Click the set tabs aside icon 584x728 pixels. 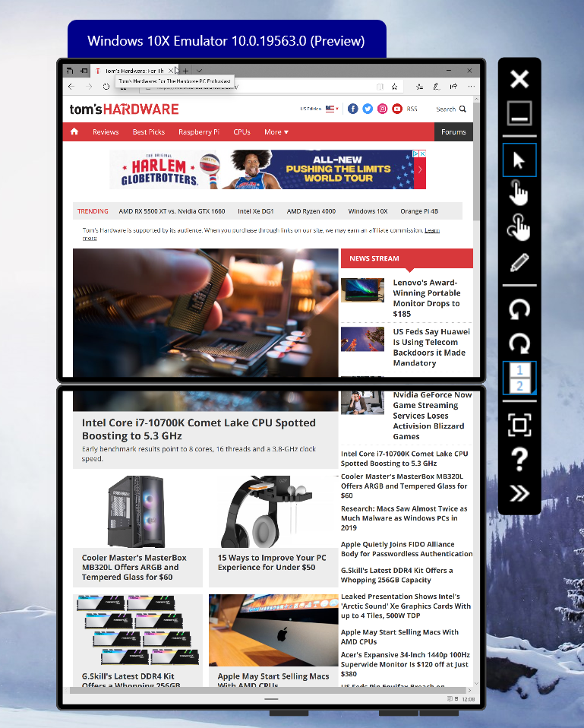pos(84,71)
